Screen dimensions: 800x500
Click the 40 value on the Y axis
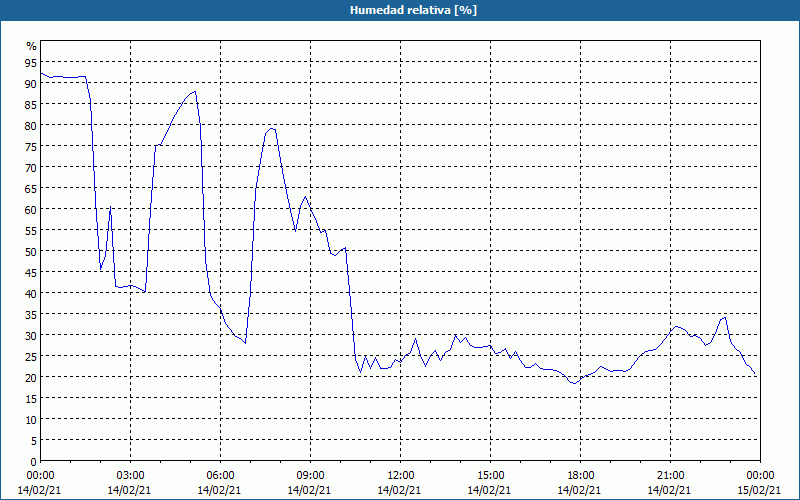[31, 293]
